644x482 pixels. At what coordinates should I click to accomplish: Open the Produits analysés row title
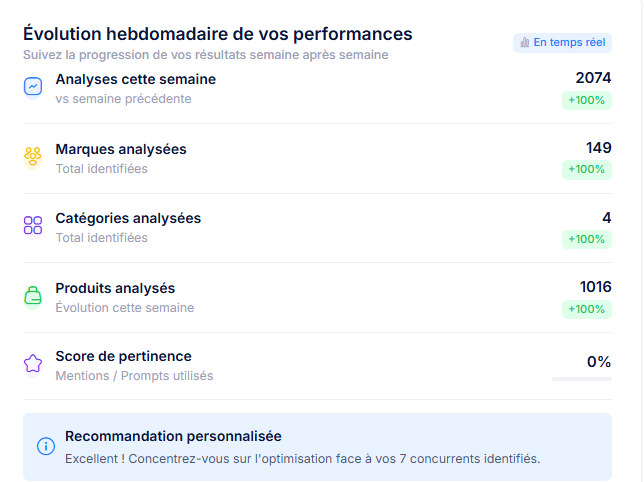(115, 288)
